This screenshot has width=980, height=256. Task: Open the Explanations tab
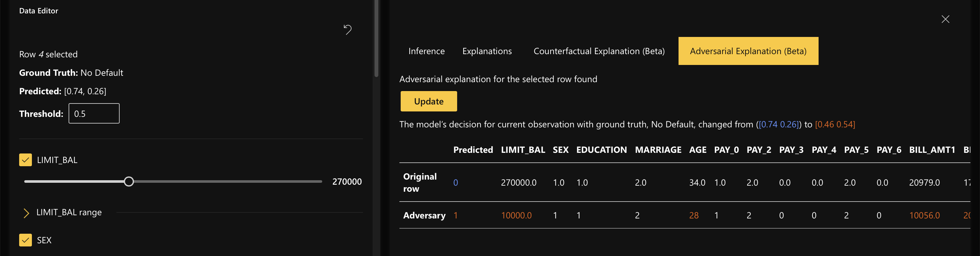pyautogui.click(x=486, y=51)
